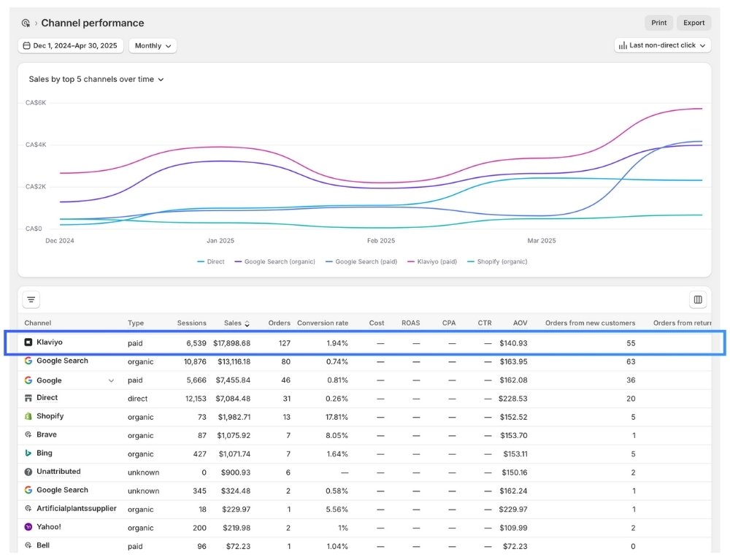This screenshot has height=560, width=730.
Task: Click the Bing channel name
Action: coord(45,453)
